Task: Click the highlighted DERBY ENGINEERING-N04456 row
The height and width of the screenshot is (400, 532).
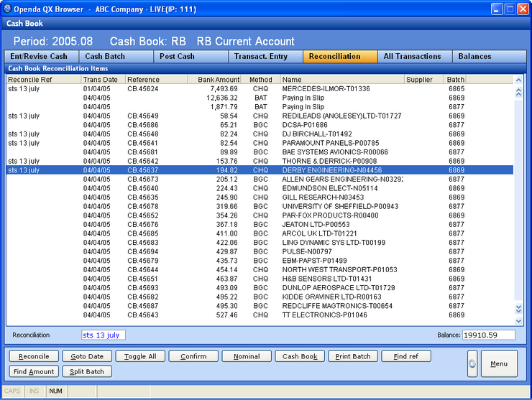Action: coord(260,170)
